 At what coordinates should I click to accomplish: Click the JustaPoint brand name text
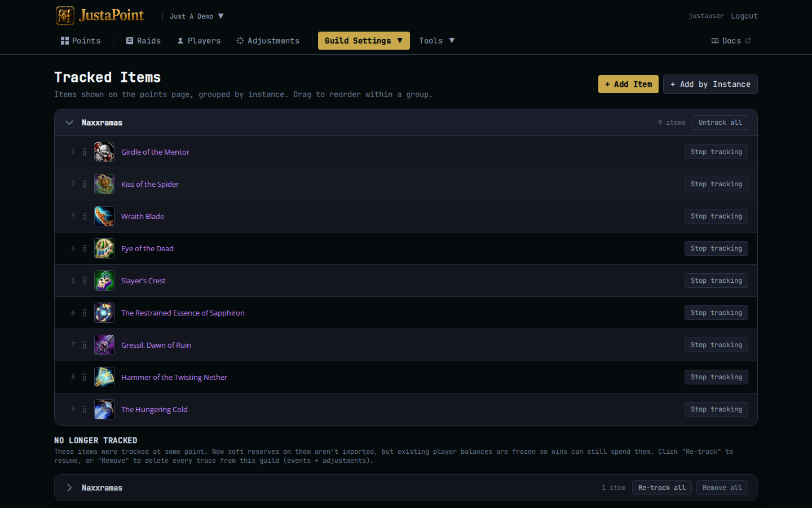click(x=112, y=15)
